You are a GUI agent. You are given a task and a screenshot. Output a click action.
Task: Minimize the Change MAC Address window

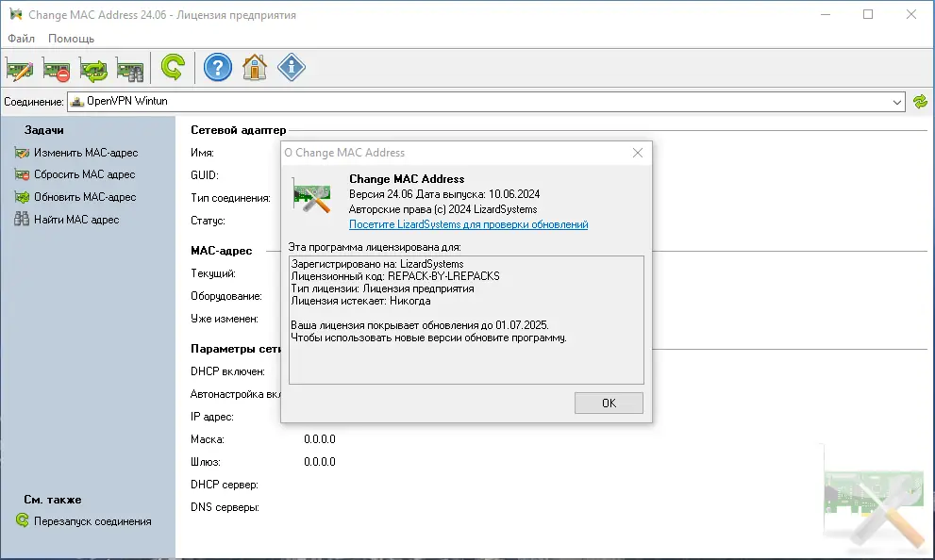[826, 14]
